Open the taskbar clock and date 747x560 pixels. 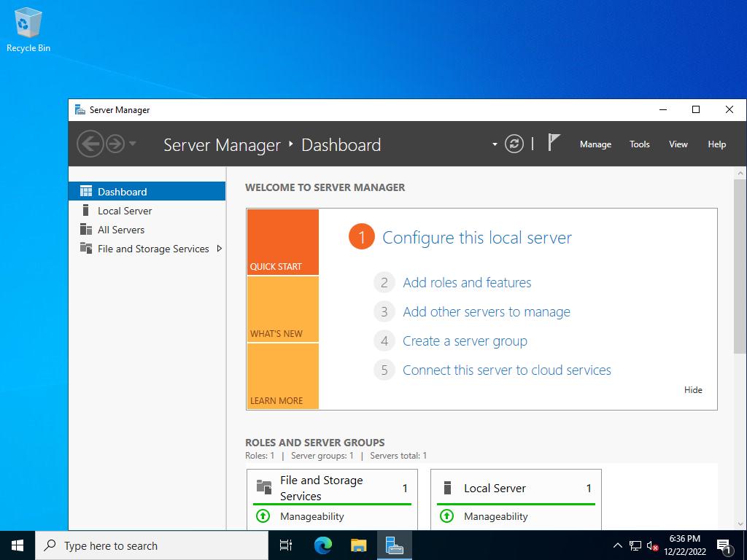(x=685, y=545)
